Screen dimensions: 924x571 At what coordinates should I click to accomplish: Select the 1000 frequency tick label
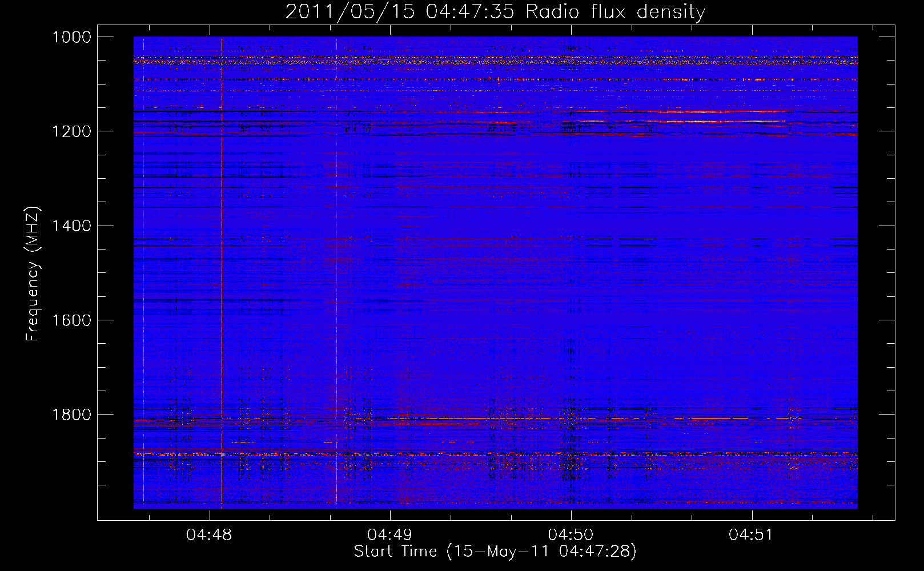click(x=72, y=37)
